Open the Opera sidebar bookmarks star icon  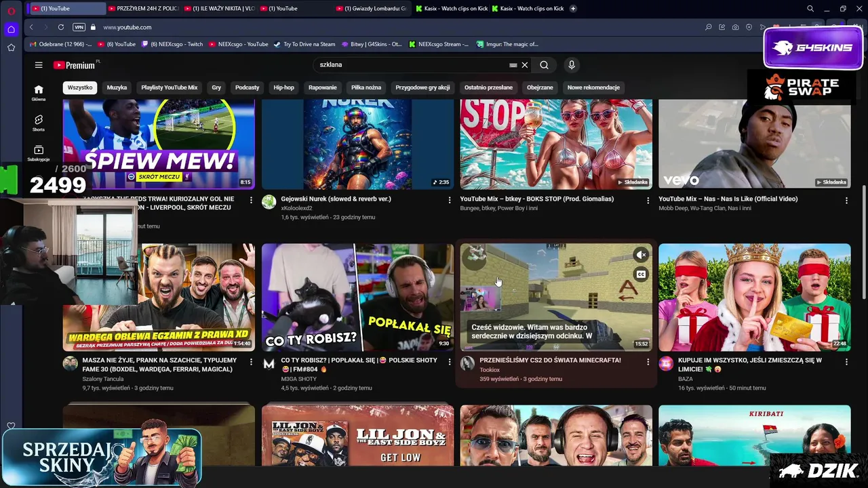(x=11, y=47)
